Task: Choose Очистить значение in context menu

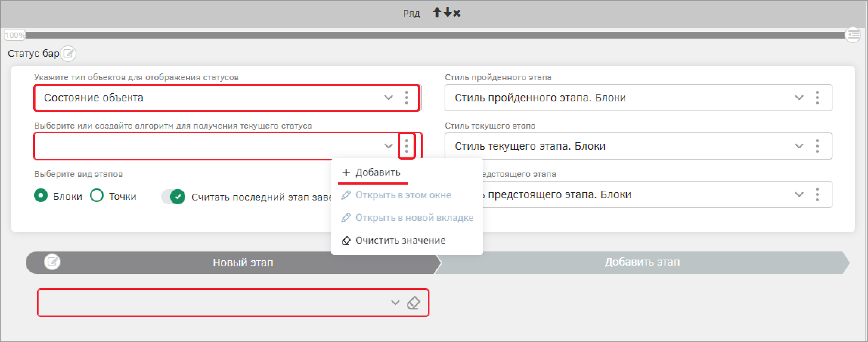Action: point(394,241)
